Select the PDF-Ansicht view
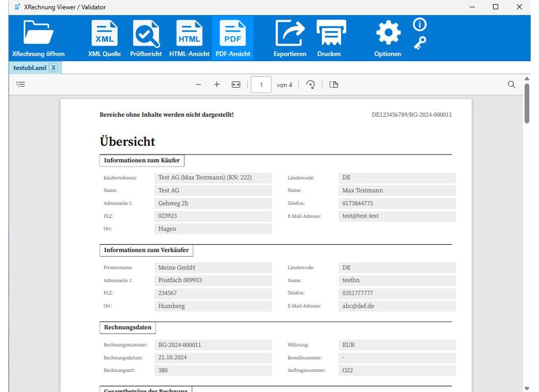 pyautogui.click(x=233, y=38)
